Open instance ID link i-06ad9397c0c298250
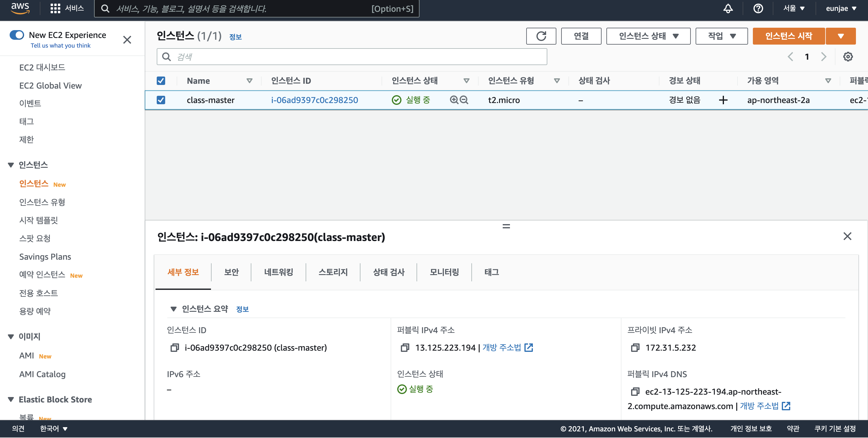868x438 pixels. point(314,100)
